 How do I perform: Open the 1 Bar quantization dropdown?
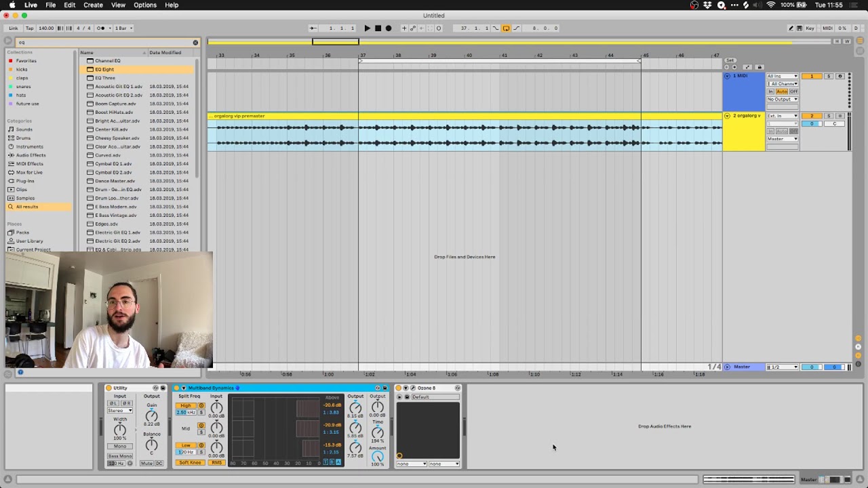tap(124, 28)
